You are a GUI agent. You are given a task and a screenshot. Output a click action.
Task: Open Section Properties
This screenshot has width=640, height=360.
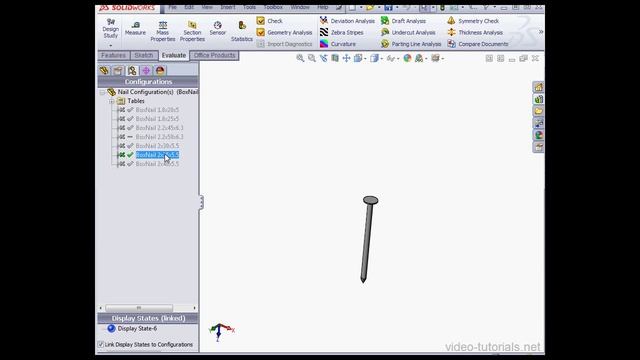click(x=192, y=31)
